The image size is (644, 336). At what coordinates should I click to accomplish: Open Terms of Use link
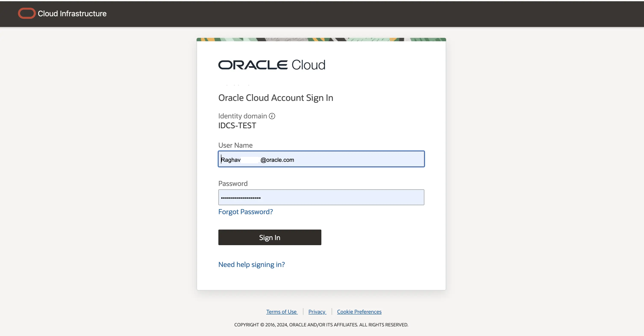pos(281,312)
